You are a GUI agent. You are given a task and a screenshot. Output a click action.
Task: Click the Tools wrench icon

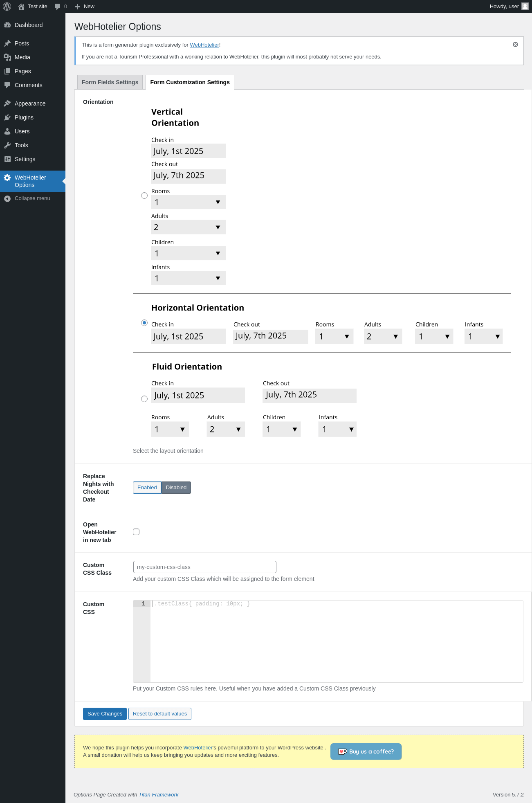pyautogui.click(x=7, y=145)
